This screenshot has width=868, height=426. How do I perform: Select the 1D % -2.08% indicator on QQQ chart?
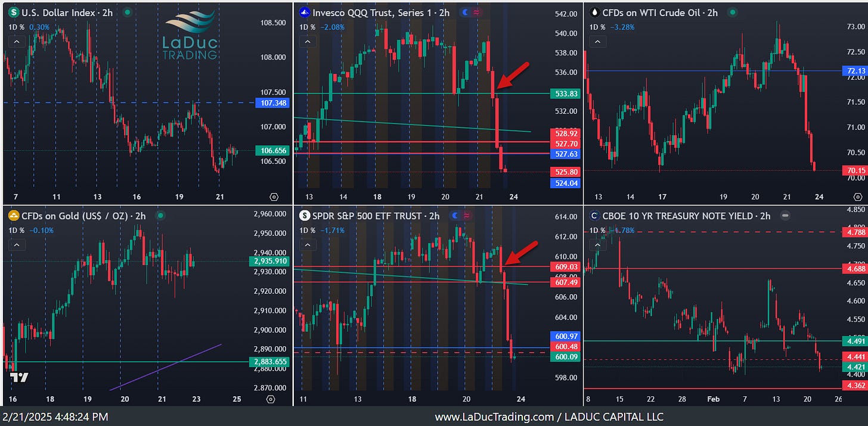321,27
